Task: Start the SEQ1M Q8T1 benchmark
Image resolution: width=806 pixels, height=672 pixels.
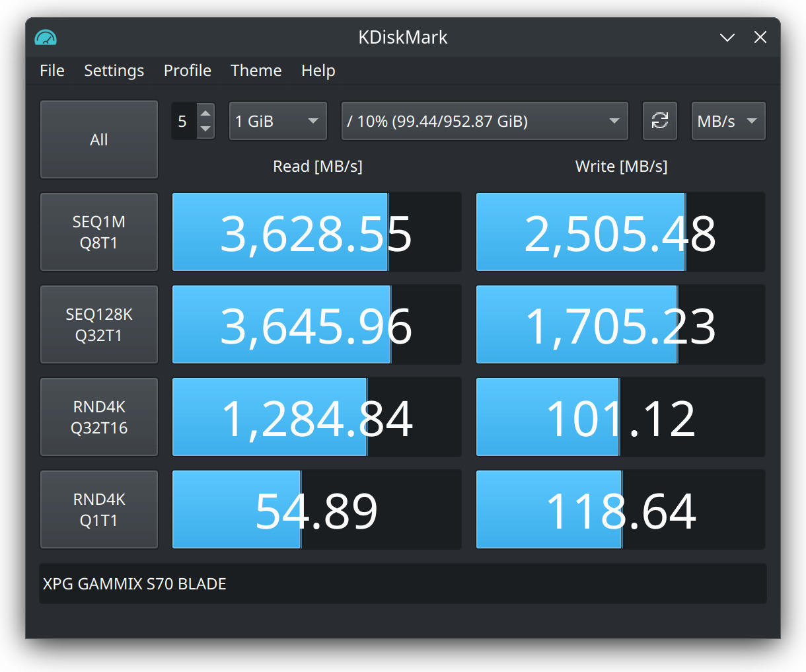Action: point(99,232)
